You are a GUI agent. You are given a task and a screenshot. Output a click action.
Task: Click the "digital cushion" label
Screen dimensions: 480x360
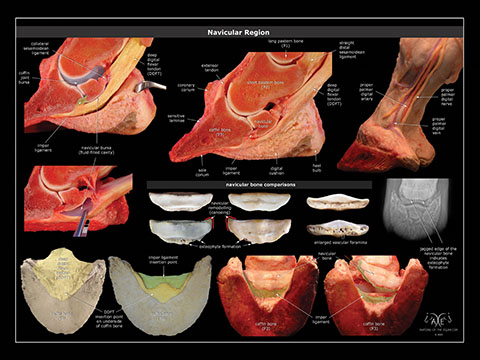point(277,171)
